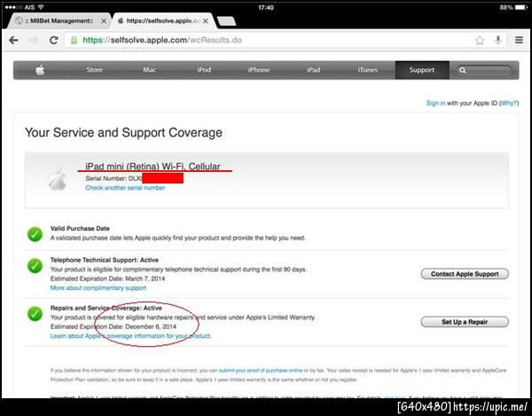Click Estimated Expiration Date: December 6, 2014
The image size is (532, 416).
(x=113, y=326)
